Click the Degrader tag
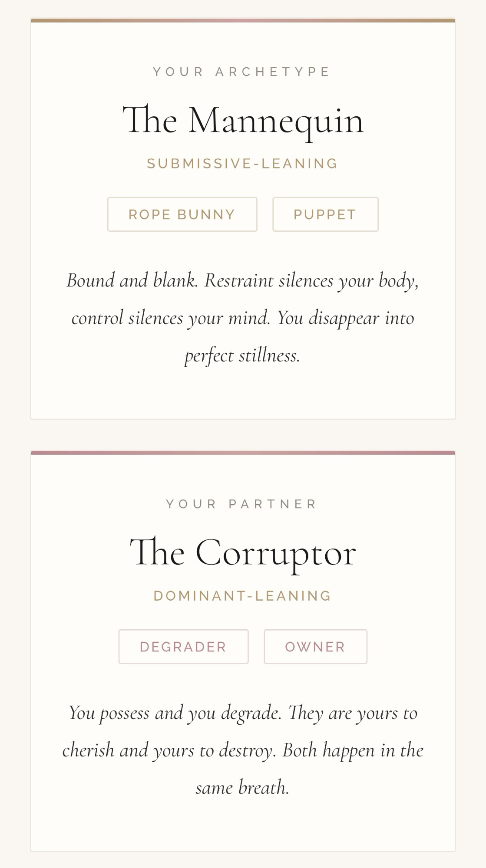486x868 pixels. click(183, 647)
